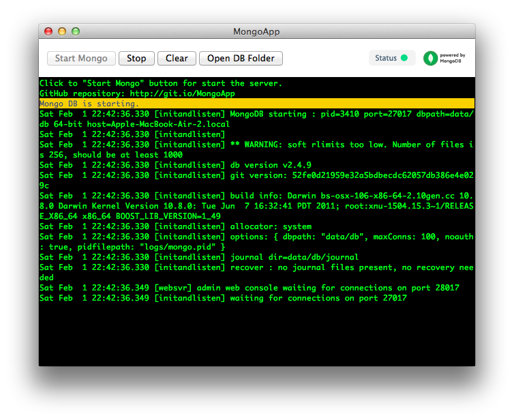
Task: Click 'waiting for connections on port 27017' line
Action: pyautogui.click(x=223, y=298)
